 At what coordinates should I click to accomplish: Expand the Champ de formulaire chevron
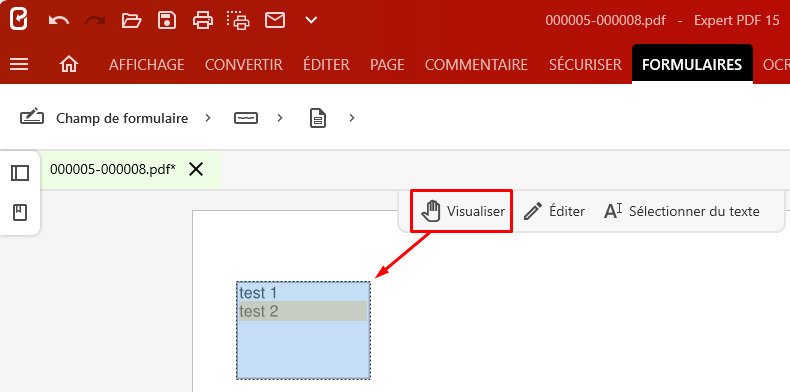pyautogui.click(x=208, y=118)
